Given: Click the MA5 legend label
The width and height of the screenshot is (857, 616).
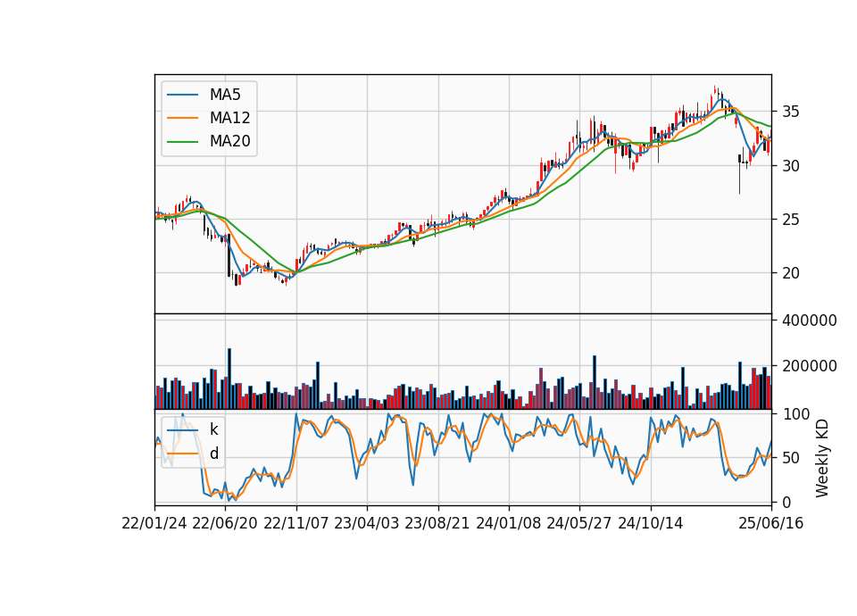Looking at the screenshot, I should coord(225,95).
